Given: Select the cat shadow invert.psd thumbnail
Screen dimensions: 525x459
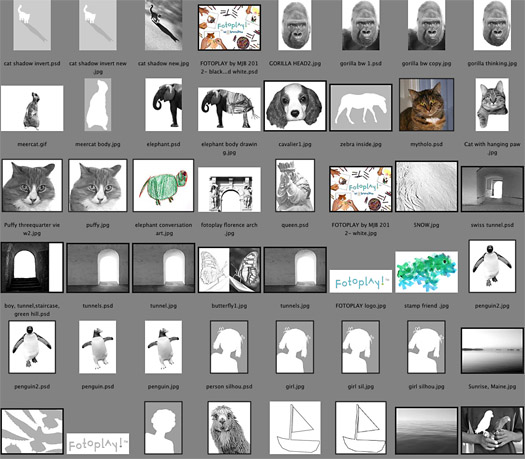Looking at the screenshot, I should (32, 25).
